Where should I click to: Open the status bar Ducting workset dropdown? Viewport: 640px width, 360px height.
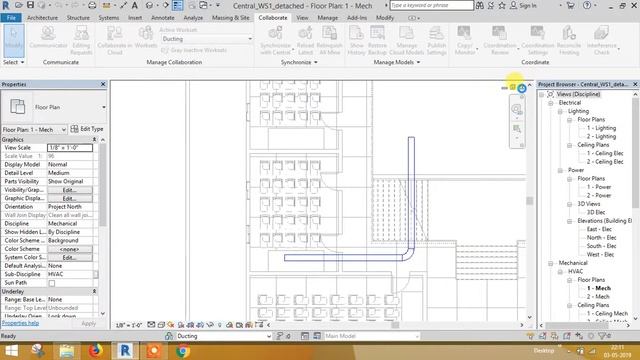click(x=224, y=336)
